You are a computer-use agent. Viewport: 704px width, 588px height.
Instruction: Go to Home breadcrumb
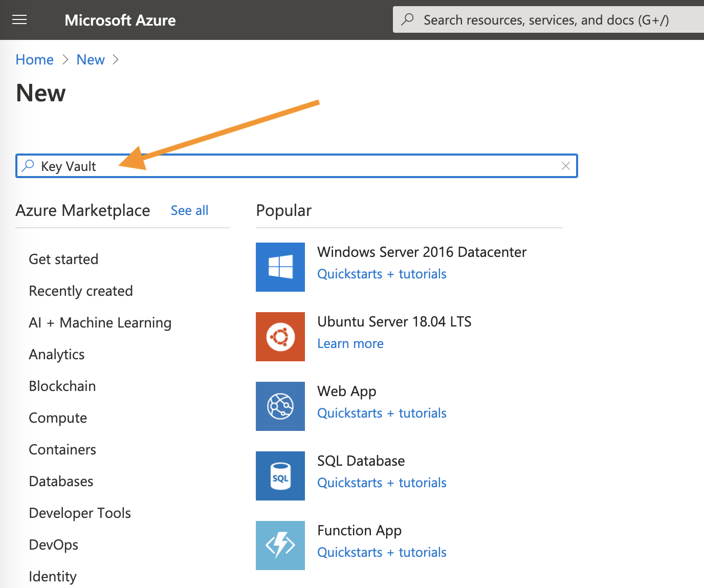35,60
